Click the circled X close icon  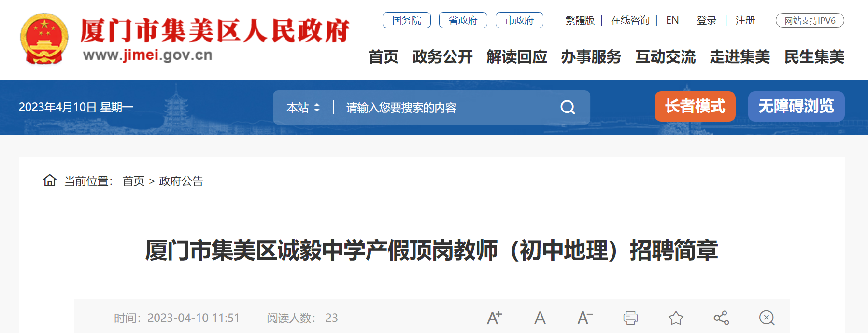click(x=767, y=318)
